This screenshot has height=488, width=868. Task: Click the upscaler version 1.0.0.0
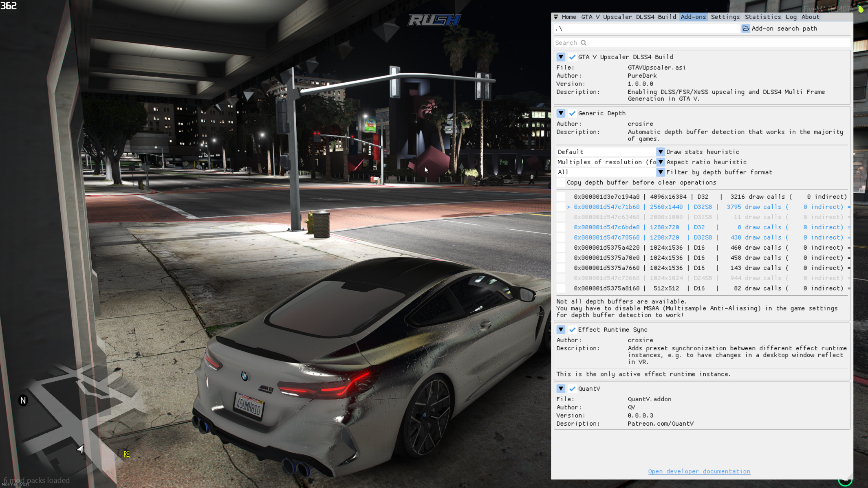click(x=640, y=84)
